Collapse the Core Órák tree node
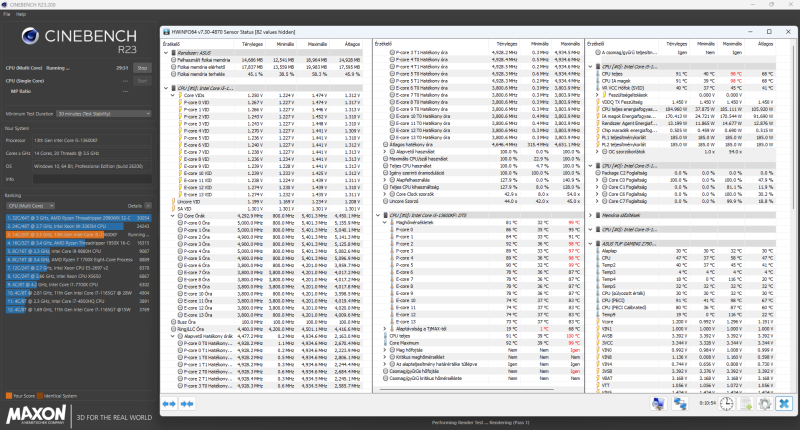This screenshot has width=800, height=430. pyautogui.click(x=173, y=216)
